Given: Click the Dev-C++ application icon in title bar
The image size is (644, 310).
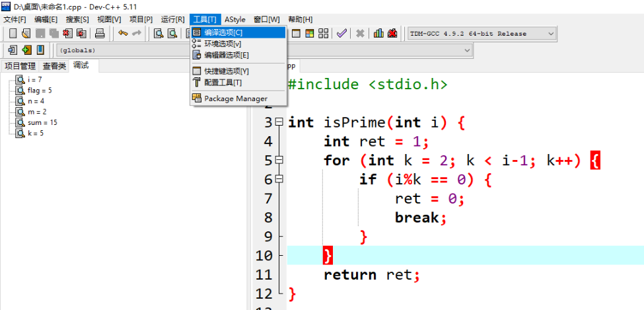Looking at the screenshot, I should [6, 6].
